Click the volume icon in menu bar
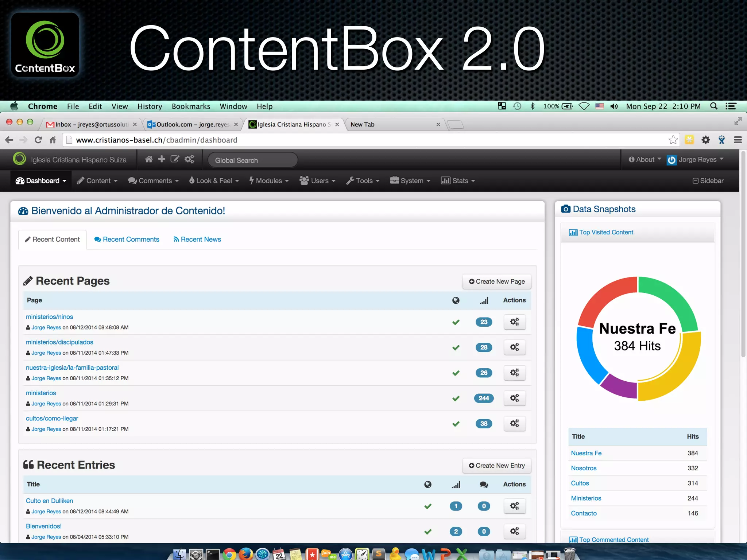Screen dimensions: 747x560 (x=614, y=106)
